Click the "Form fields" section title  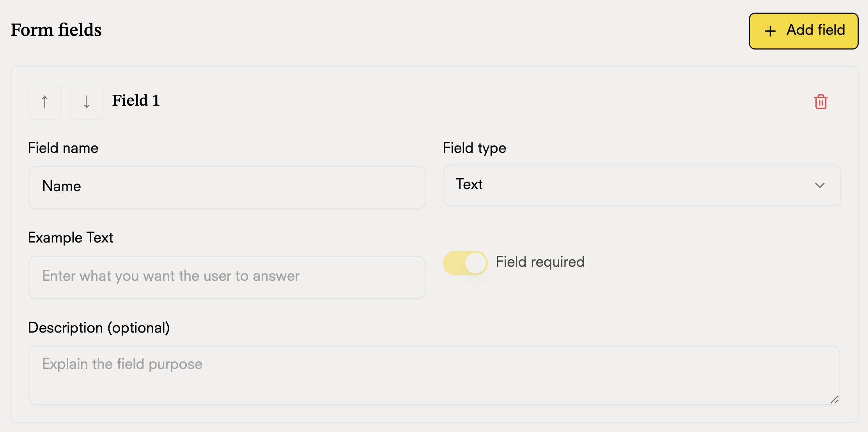56,30
